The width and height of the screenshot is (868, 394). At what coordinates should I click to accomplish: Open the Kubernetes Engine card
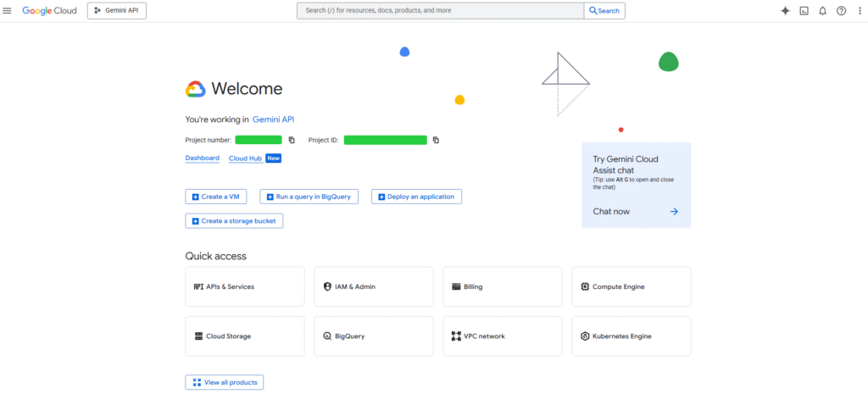pyautogui.click(x=631, y=336)
